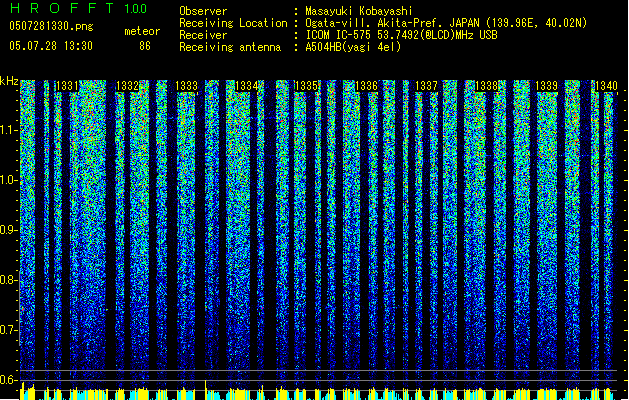Image resolution: width=629 pixels, height=400 pixels.
Task: Click the 1340 time marker
Action: (606, 86)
